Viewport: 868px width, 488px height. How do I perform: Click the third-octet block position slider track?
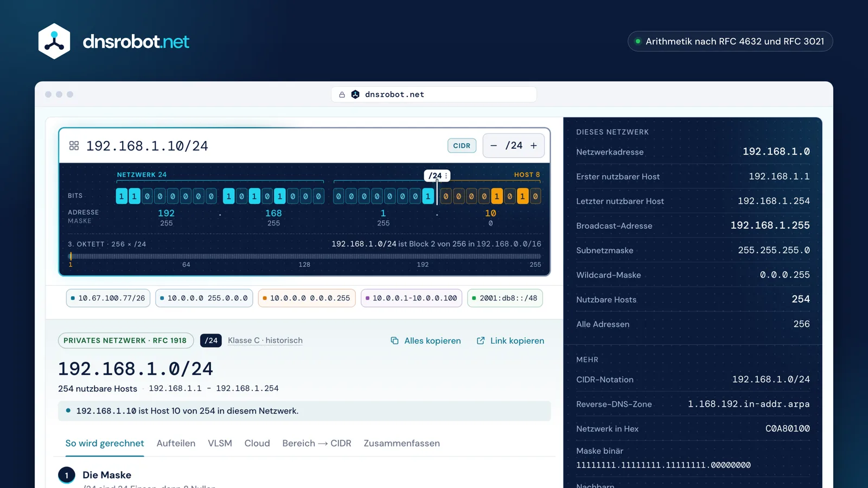pyautogui.click(x=305, y=256)
